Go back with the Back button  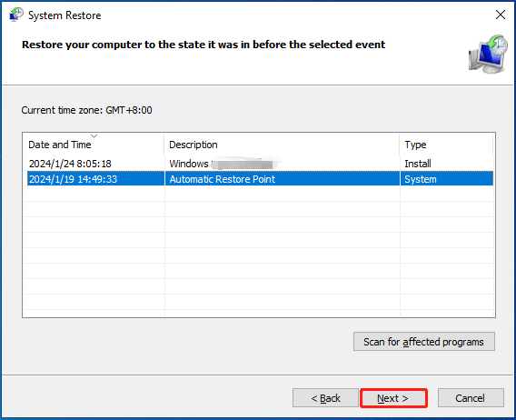point(325,398)
